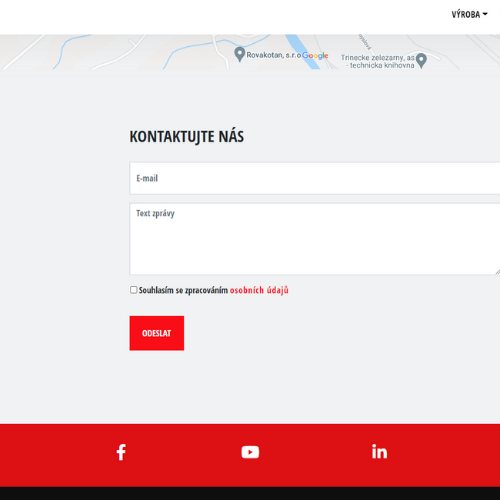Click the KONTAKTUJTE NÁS heading
Viewport: 500px width, 500px height.
pos(187,137)
